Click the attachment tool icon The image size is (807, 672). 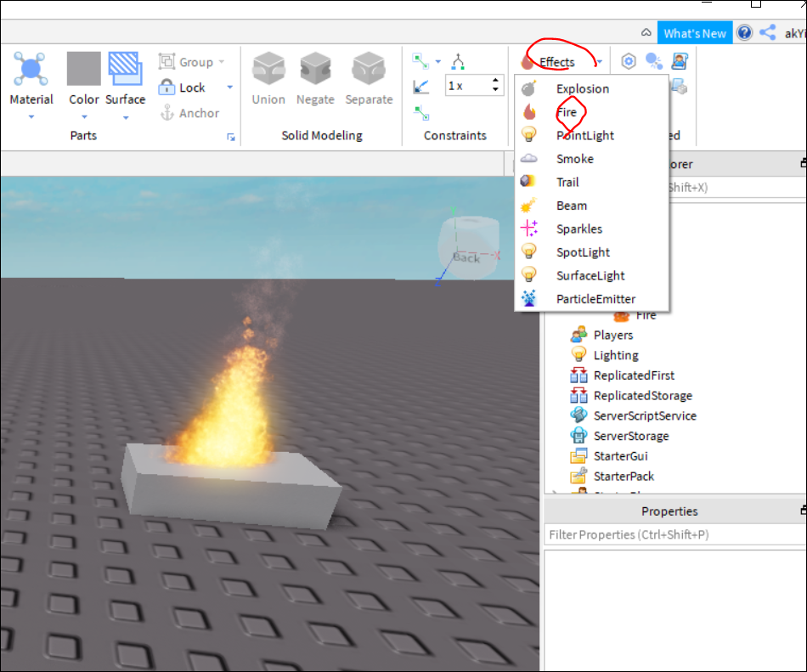[x=458, y=61]
